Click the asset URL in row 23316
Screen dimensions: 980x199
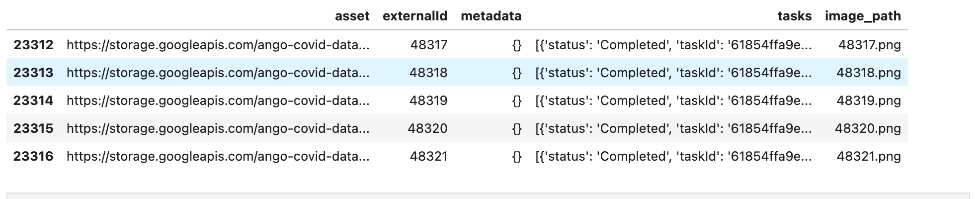point(218,157)
